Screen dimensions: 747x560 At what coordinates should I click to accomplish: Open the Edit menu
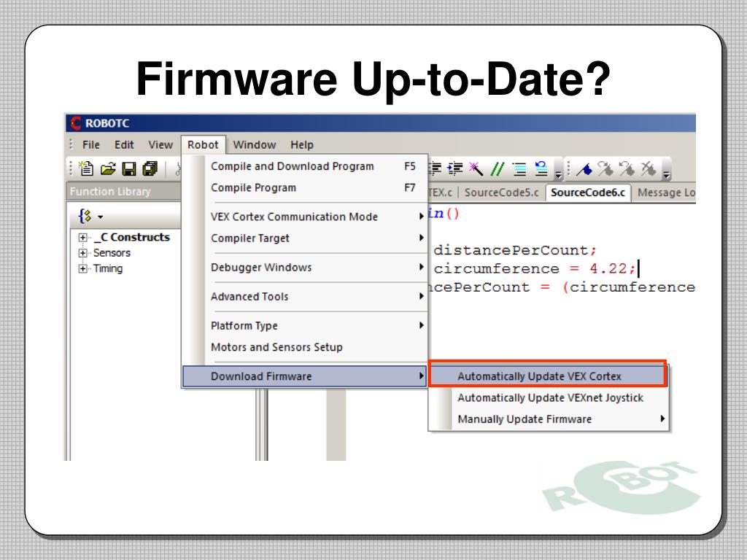(x=124, y=145)
